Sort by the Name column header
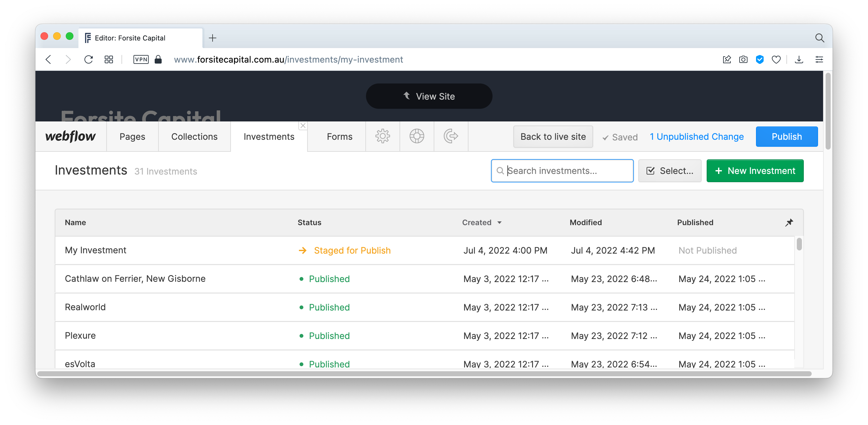This screenshot has width=868, height=425. [x=76, y=222]
